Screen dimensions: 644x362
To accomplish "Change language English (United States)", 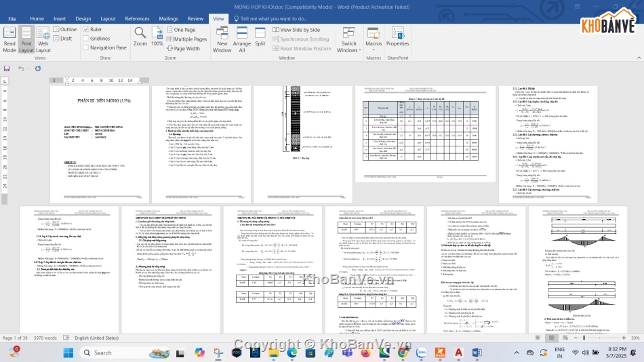I will (96, 338).
